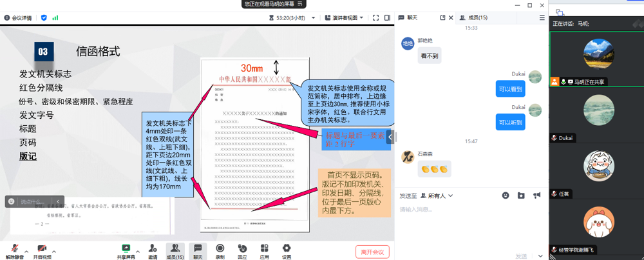
Task: Click the red 离开会议 leave button
Action: click(372, 252)
